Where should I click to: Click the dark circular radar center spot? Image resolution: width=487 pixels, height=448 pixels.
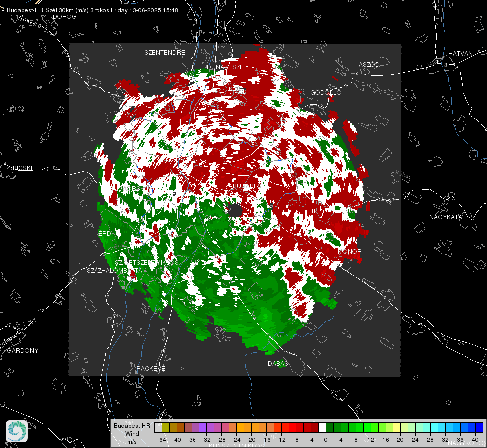[236, 210]
